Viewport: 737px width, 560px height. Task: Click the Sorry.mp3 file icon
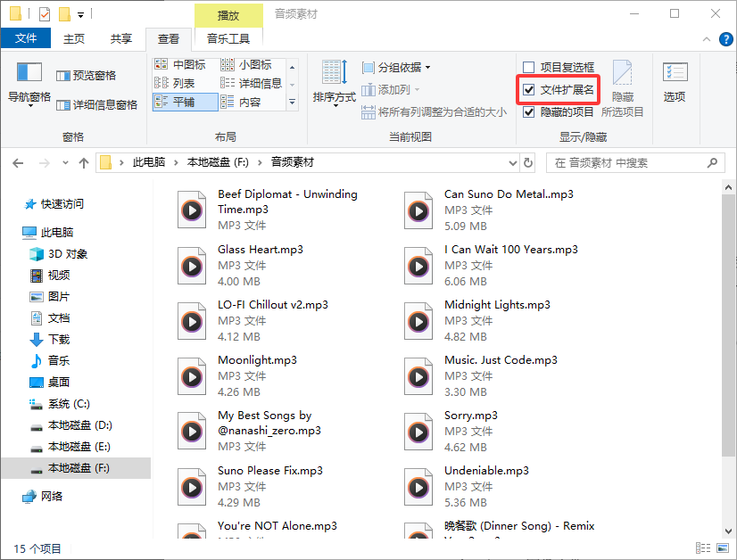[418, 432]
